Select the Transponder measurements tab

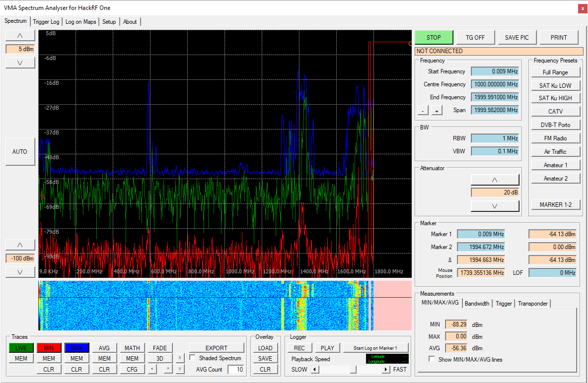tap(532, 303)
